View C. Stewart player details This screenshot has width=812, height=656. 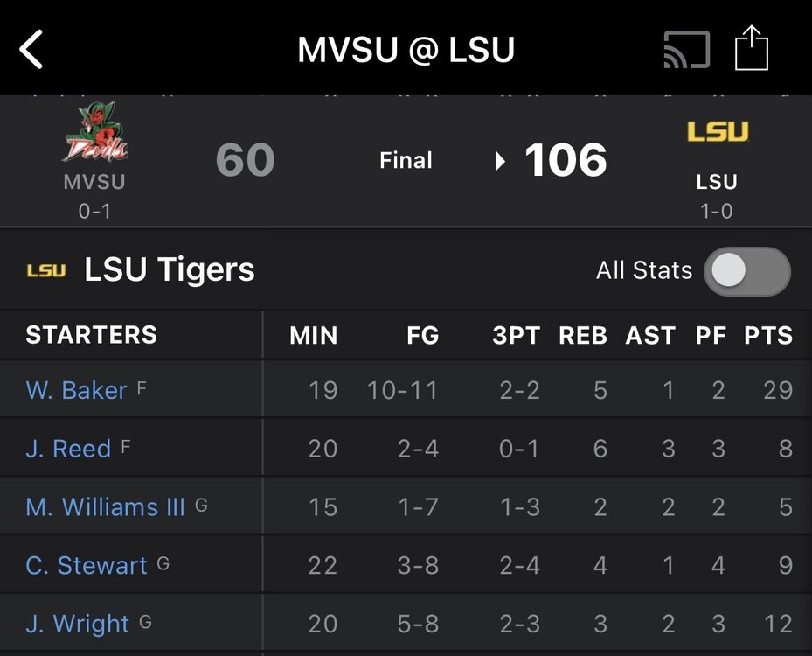pos(87,566)
